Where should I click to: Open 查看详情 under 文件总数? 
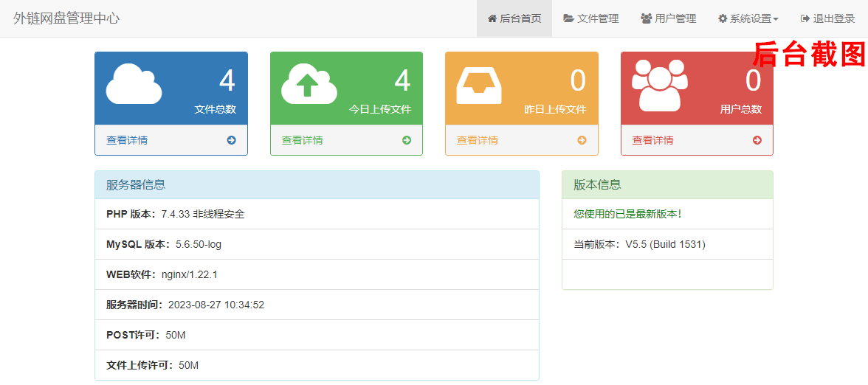click(x=127, y=140)
